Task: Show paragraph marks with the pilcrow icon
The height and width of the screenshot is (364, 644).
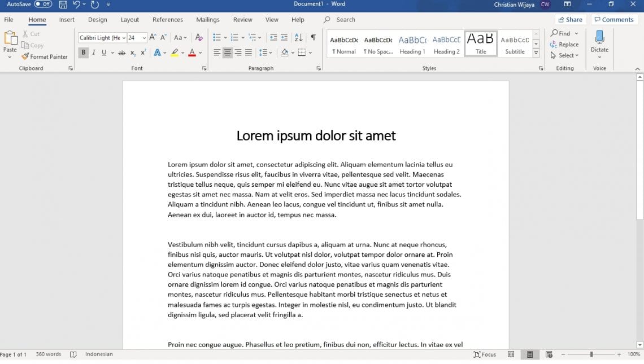Action: click(x=312, y=38)
